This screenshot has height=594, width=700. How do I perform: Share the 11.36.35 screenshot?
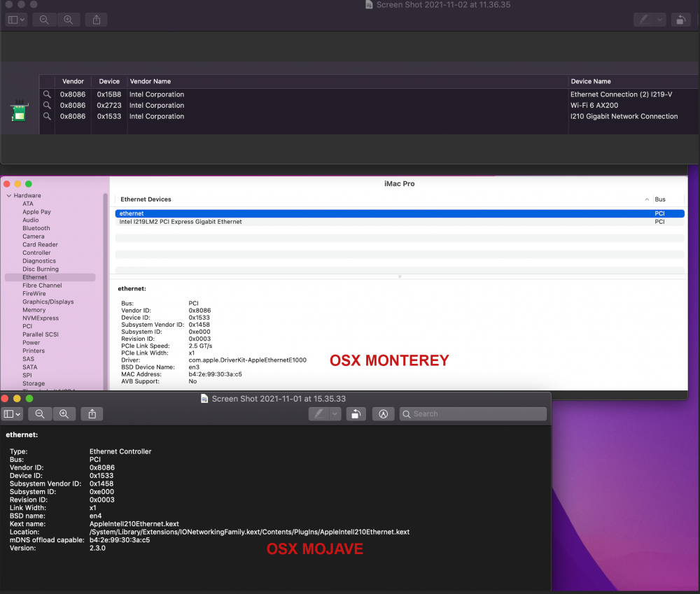click(97, 20)
